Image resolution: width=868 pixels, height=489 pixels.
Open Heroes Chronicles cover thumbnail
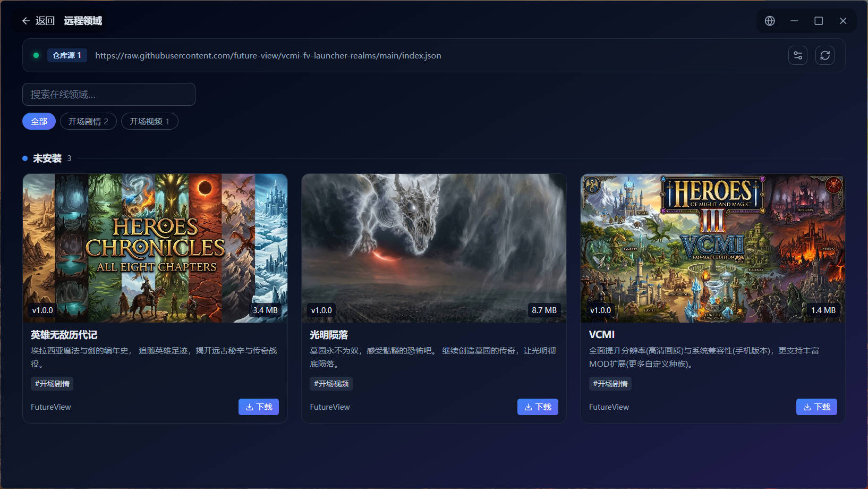[x=155, y=248]
